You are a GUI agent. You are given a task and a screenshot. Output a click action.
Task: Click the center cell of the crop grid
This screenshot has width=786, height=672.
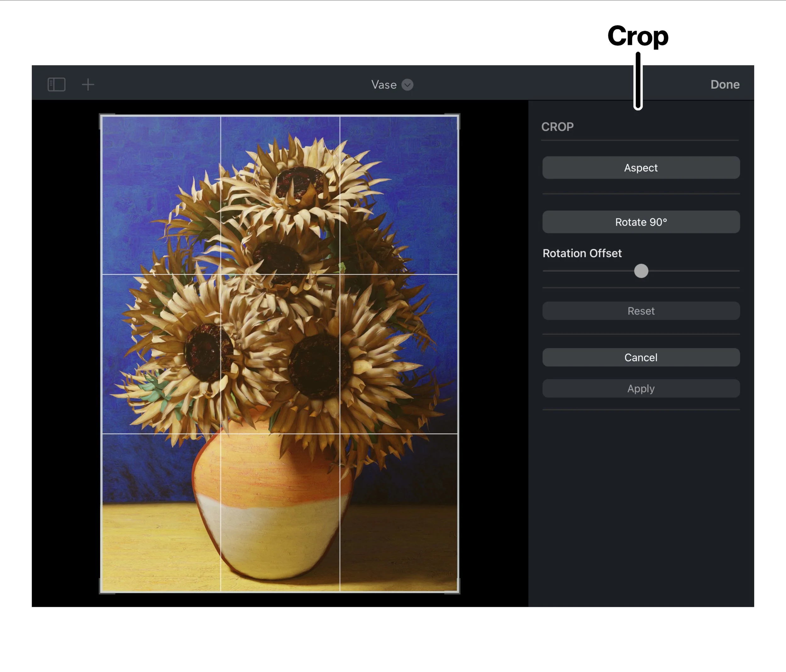click(280, 354)
